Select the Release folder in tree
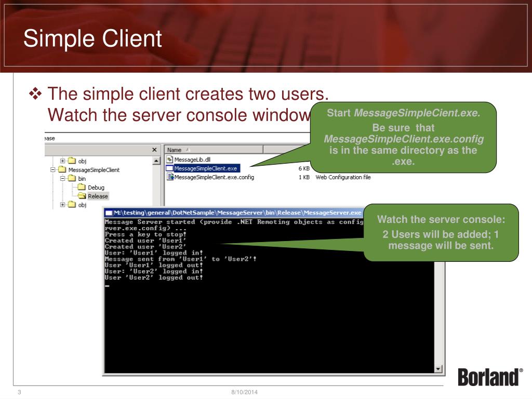Viewport: 532px width, 399px height. tap(98, 196)
